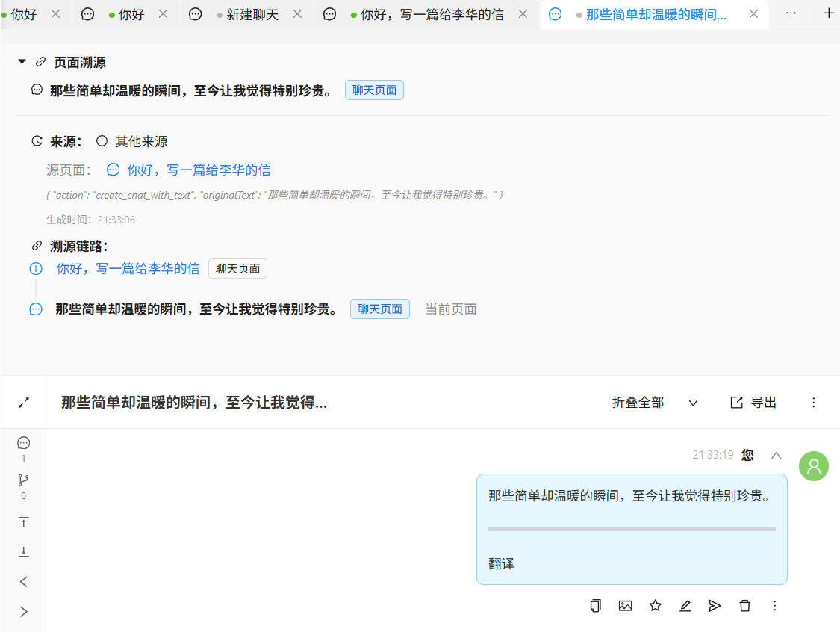Resend the message with the send icon

tap(715, 606)
